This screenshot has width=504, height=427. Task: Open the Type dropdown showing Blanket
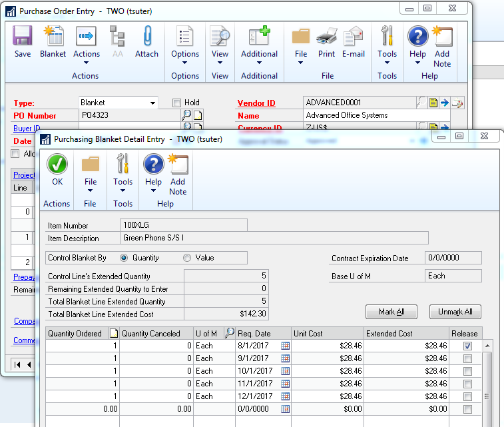tap(152, 103)
